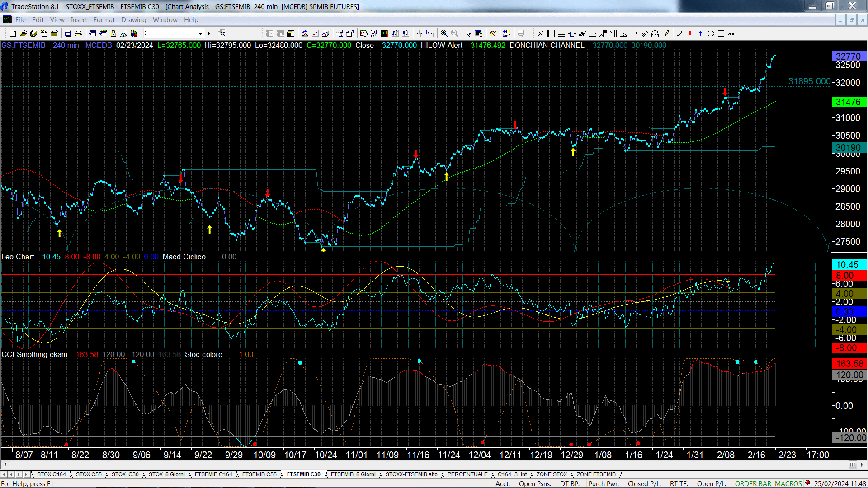Click the horizontal scrollbar thumb grip

(852, 465)
